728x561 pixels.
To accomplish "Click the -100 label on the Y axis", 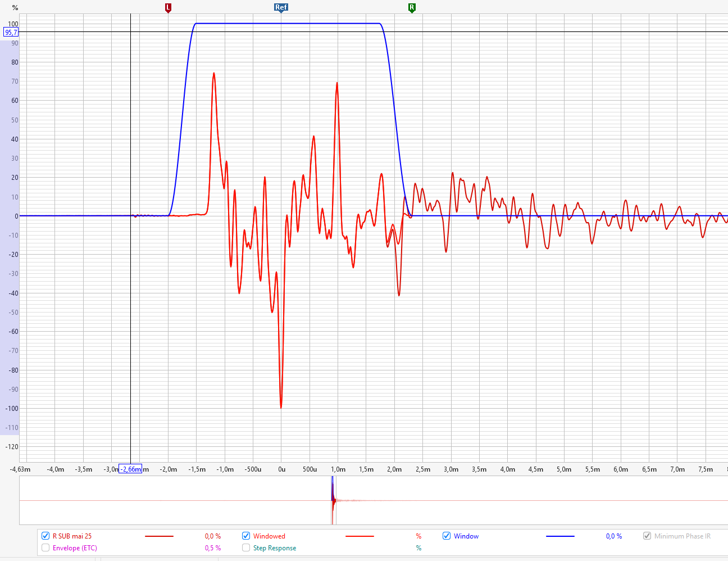I will 12,409.
